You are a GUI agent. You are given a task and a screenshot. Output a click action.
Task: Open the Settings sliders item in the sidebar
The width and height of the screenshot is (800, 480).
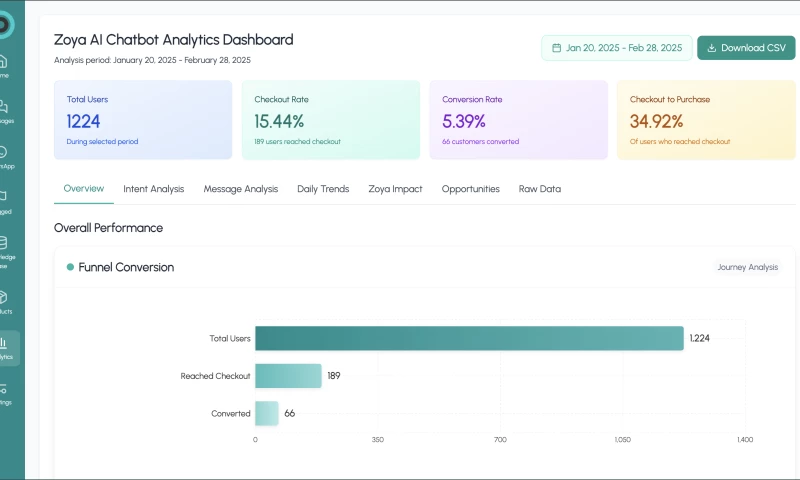coord(4,394)
